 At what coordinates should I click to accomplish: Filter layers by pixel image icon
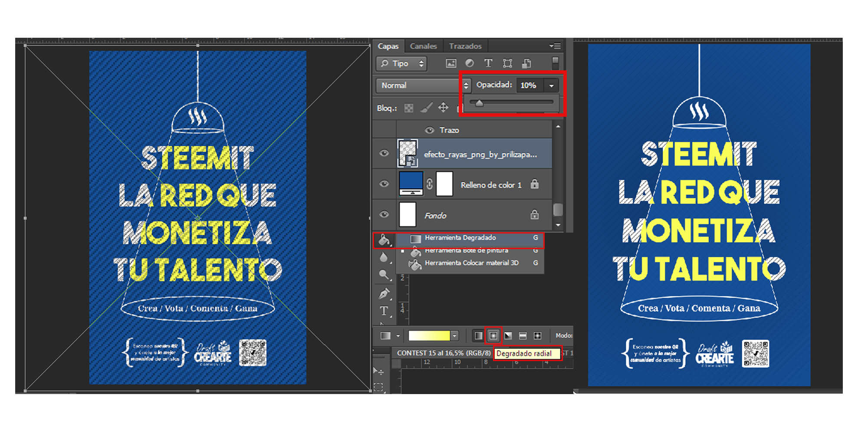click(451, 63)
